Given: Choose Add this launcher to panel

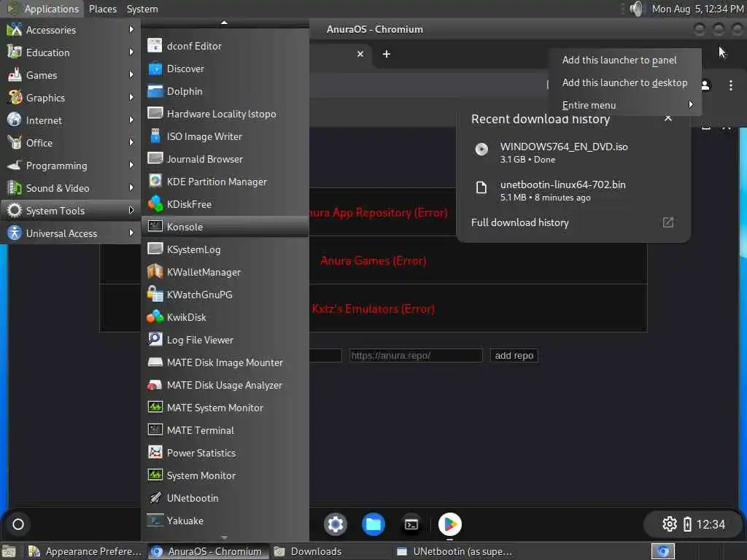Looking at the screenshot, I should point(625,60).
